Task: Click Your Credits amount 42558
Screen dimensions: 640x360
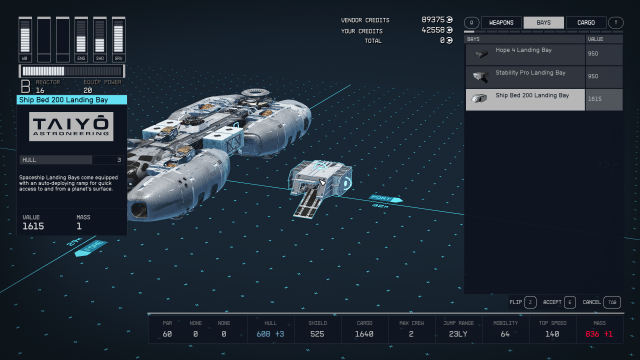Action: click(x=437, y=30)
